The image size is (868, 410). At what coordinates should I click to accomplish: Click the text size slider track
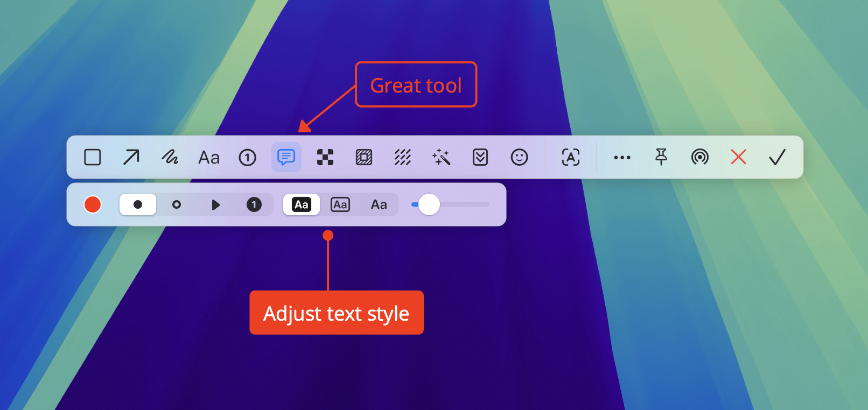450,204
